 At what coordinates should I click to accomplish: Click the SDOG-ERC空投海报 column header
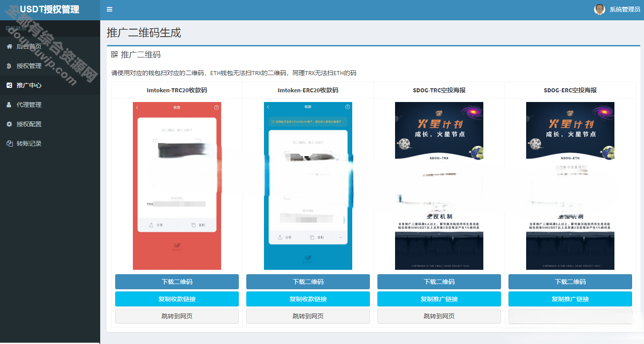pyautogui.click(x=570, y=90)
